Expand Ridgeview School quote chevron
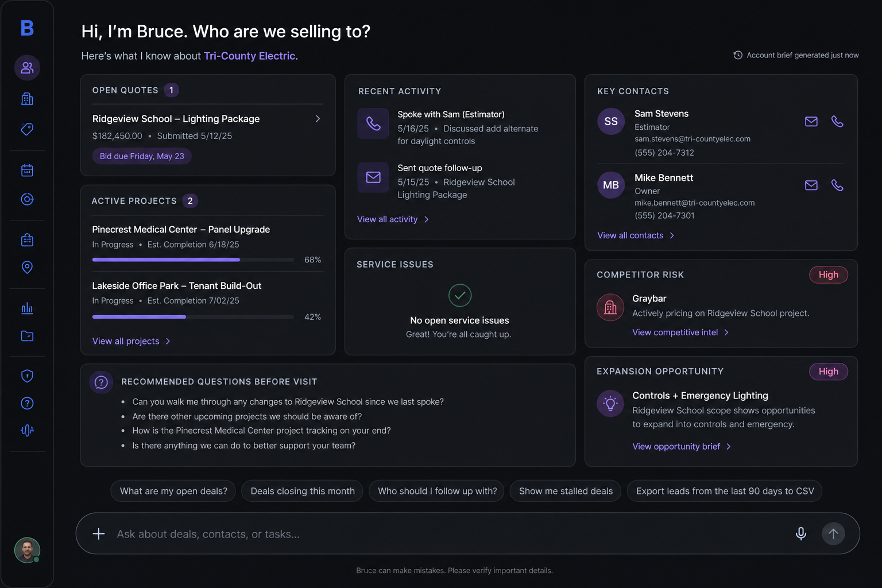The height and width of the screenshot is (588, 882). point(318,118)
